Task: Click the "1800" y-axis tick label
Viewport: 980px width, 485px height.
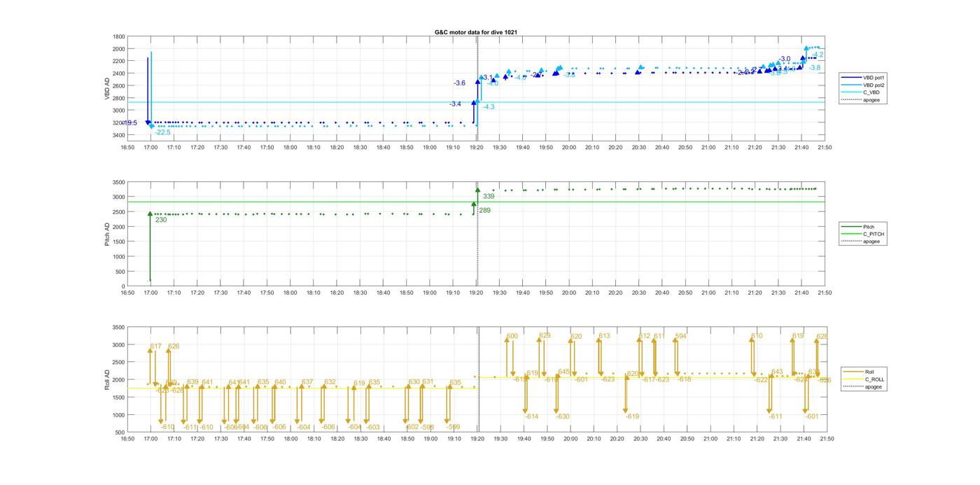Action: click(118, 36)
